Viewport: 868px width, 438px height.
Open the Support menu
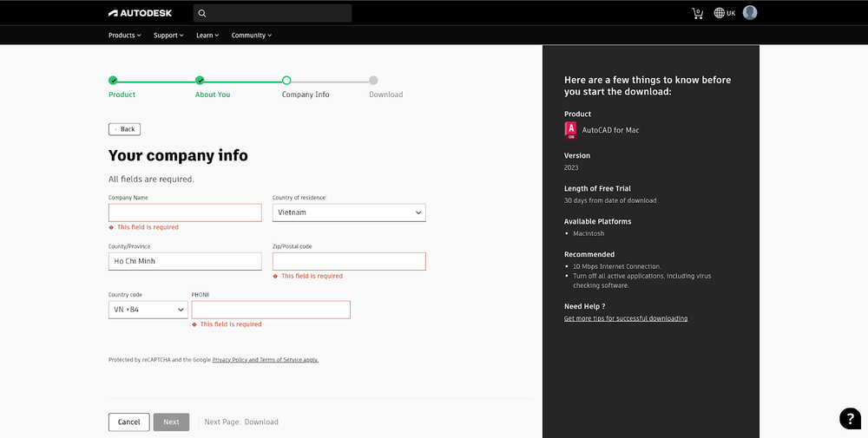click(x=168, y=36)
